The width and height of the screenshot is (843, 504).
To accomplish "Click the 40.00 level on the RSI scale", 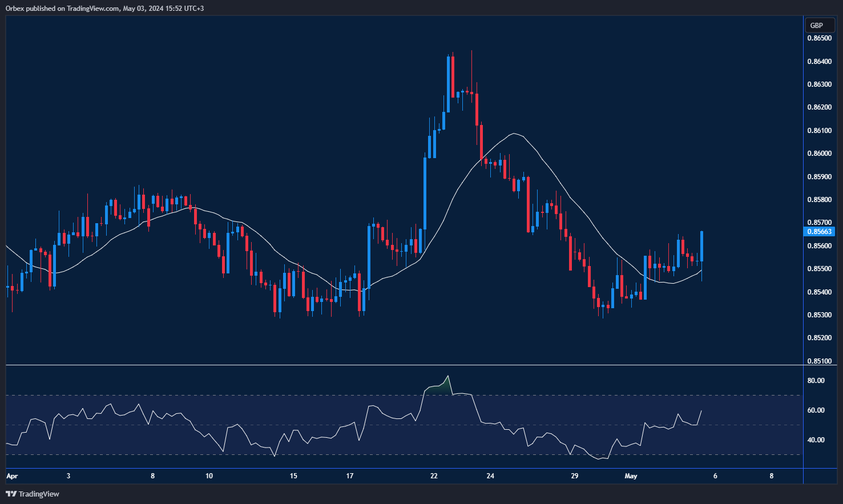I will click(815, 440).
